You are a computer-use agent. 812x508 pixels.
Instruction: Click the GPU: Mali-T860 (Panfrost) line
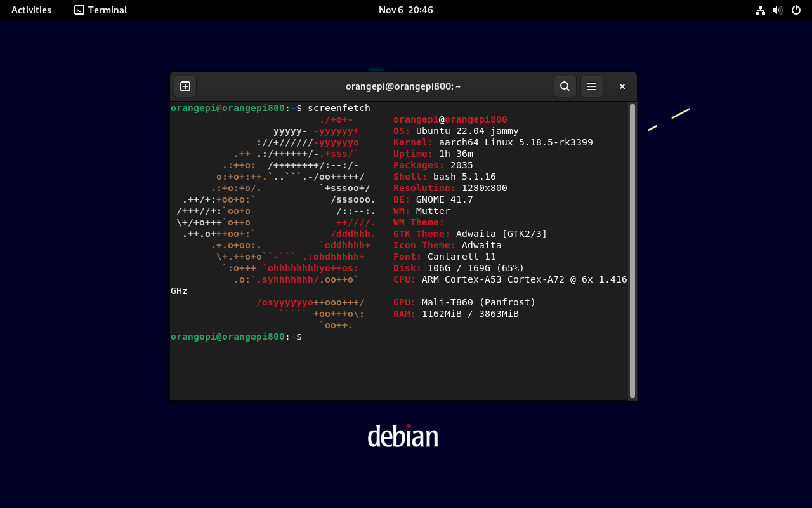464,302
